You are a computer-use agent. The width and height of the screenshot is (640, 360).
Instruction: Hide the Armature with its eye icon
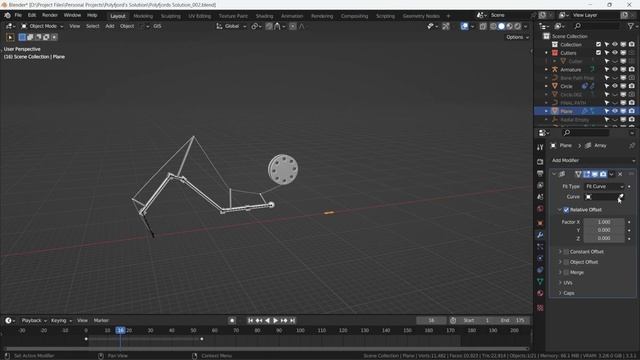[615, 69]
